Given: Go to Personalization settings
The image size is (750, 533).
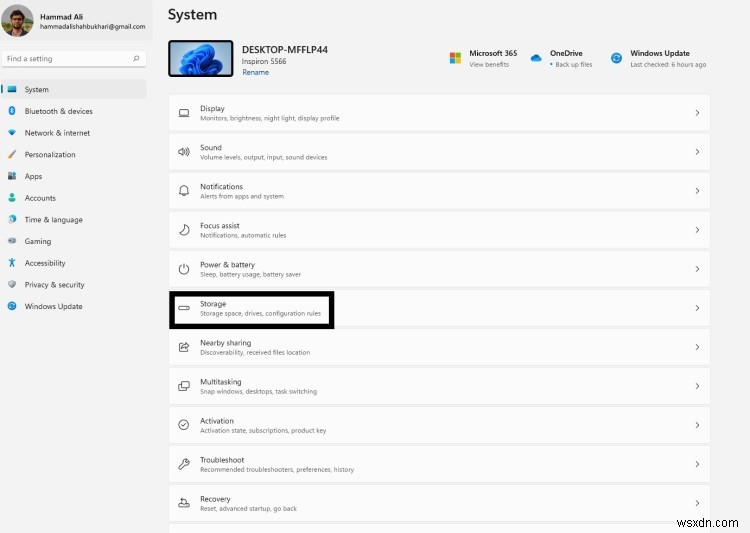Looking at the screenshot, I should point(74,154).
